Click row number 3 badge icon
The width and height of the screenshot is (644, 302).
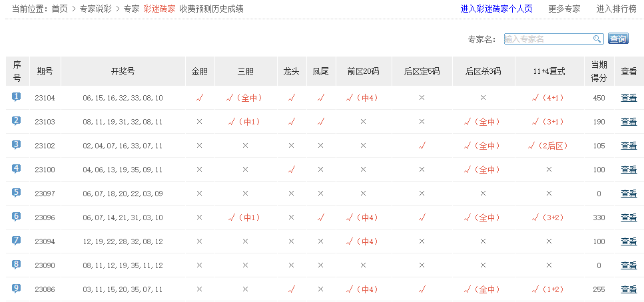click(x=17, y=145)
